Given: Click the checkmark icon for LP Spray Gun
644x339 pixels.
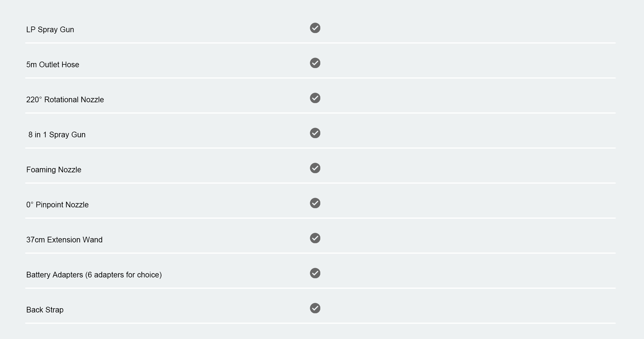Looking at the screenshot, I should coord(315,28).
